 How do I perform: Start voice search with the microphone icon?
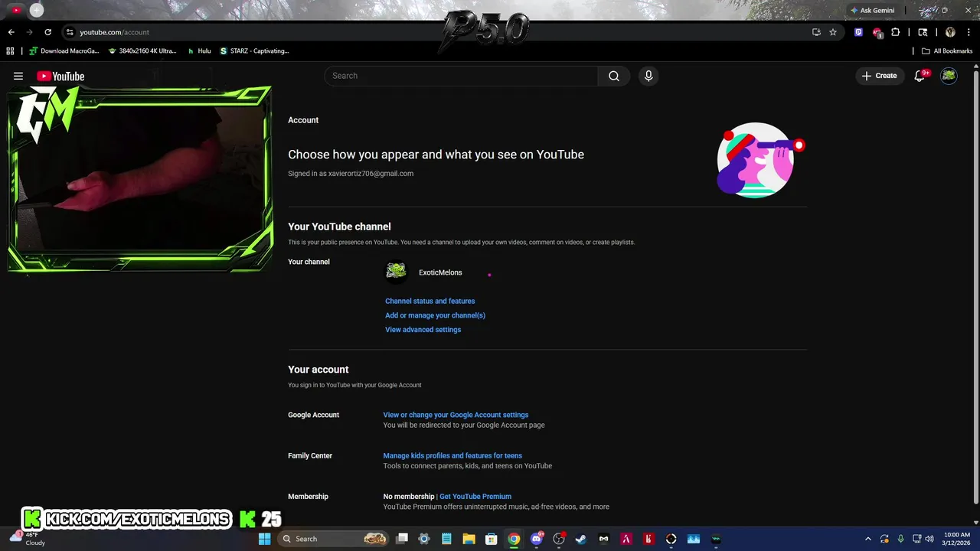tap(648, 76)
